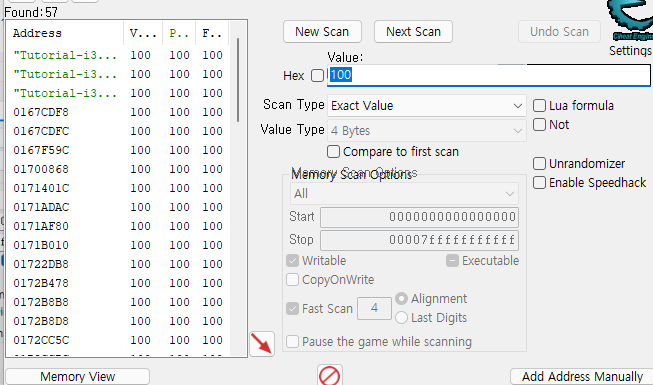Click the Start address field
The height and width of the screenshot is (385, 653).
point(419,217)
